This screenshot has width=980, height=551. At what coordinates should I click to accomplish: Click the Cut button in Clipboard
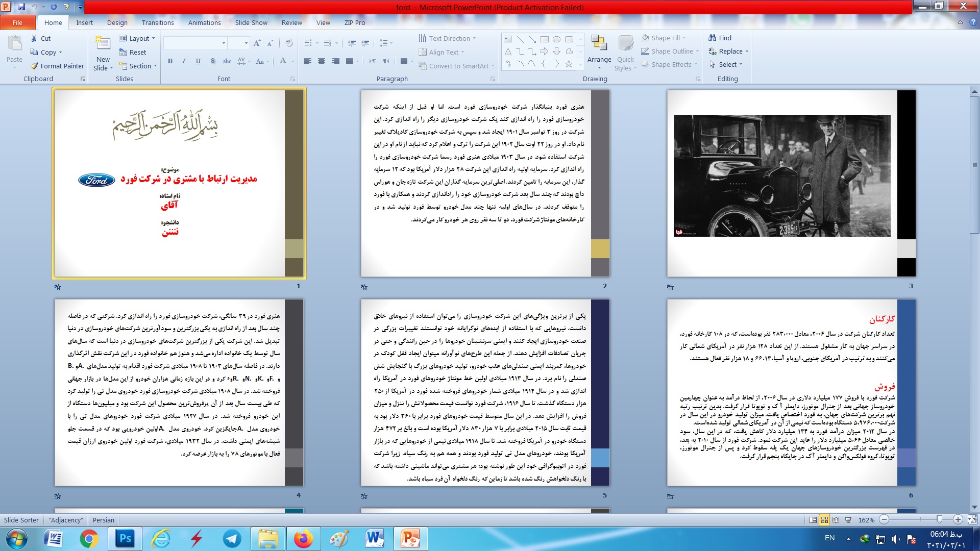[41, 38]
